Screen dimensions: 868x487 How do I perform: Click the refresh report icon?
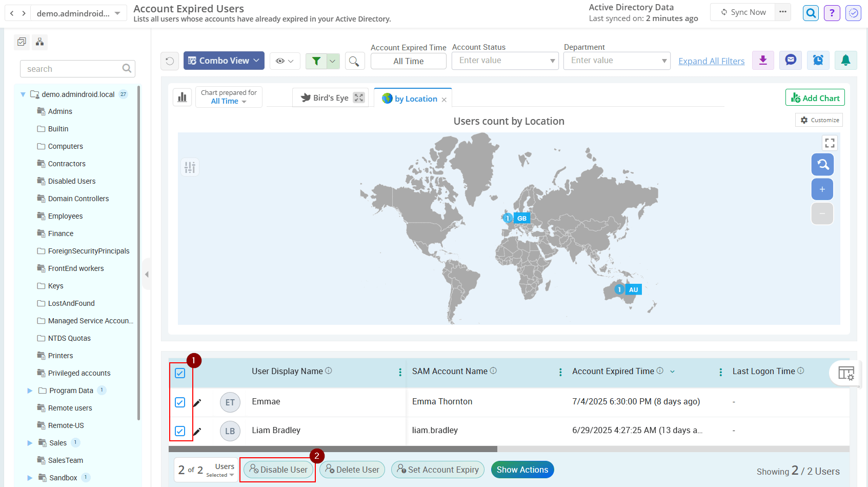tap(170, 61)
